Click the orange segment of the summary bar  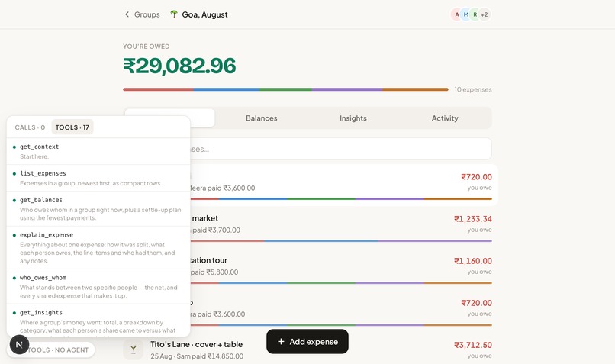(415, 89)
